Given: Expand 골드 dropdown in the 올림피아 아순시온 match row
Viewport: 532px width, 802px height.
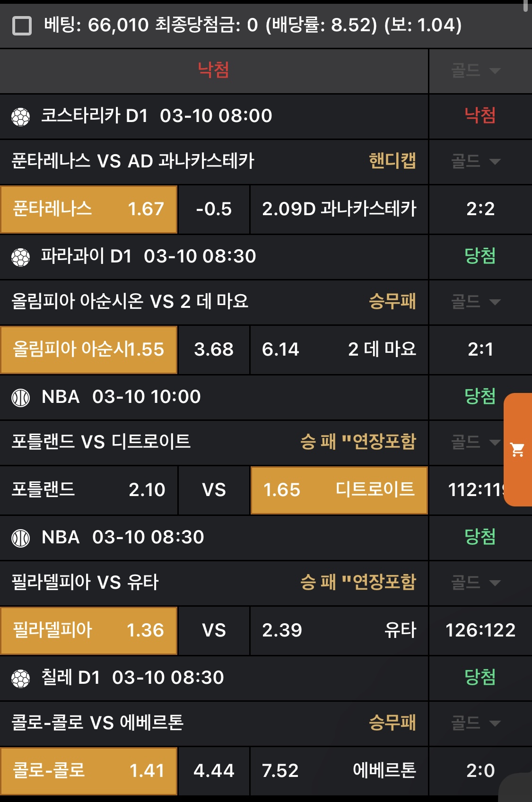Looking at the screenshot, I should [476, 302].
